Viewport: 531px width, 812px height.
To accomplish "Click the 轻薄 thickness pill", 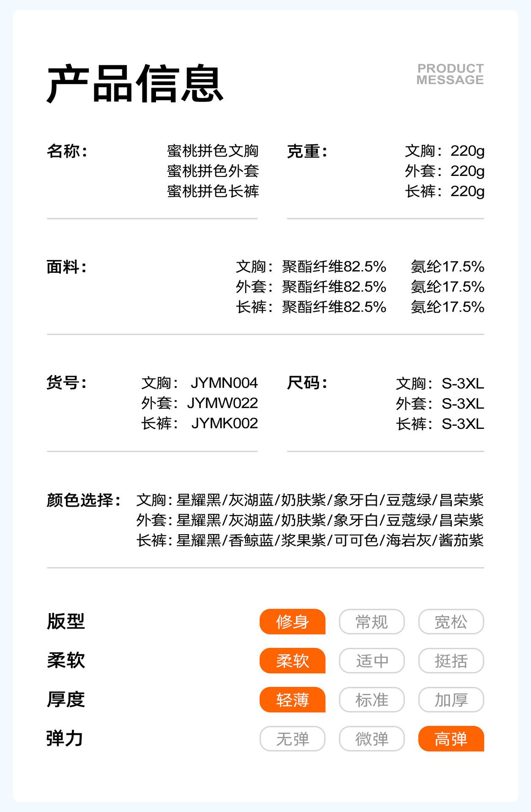I will click(292, 700).
